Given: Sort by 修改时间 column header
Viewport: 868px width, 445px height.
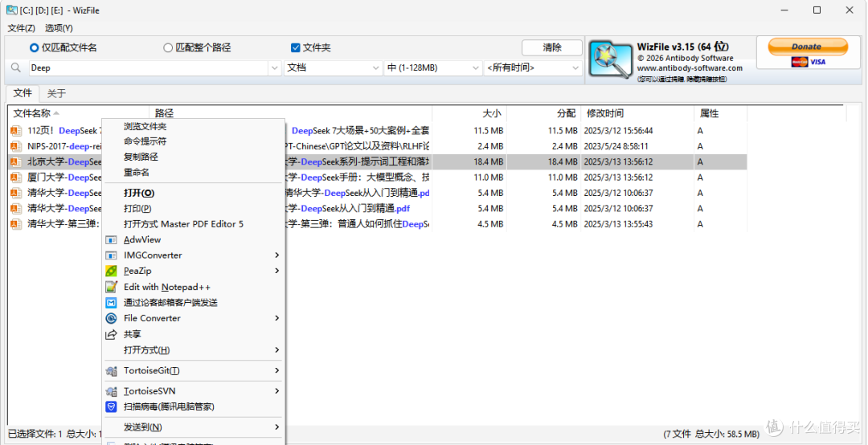Looking at the screenshot, I should [637, 113].
